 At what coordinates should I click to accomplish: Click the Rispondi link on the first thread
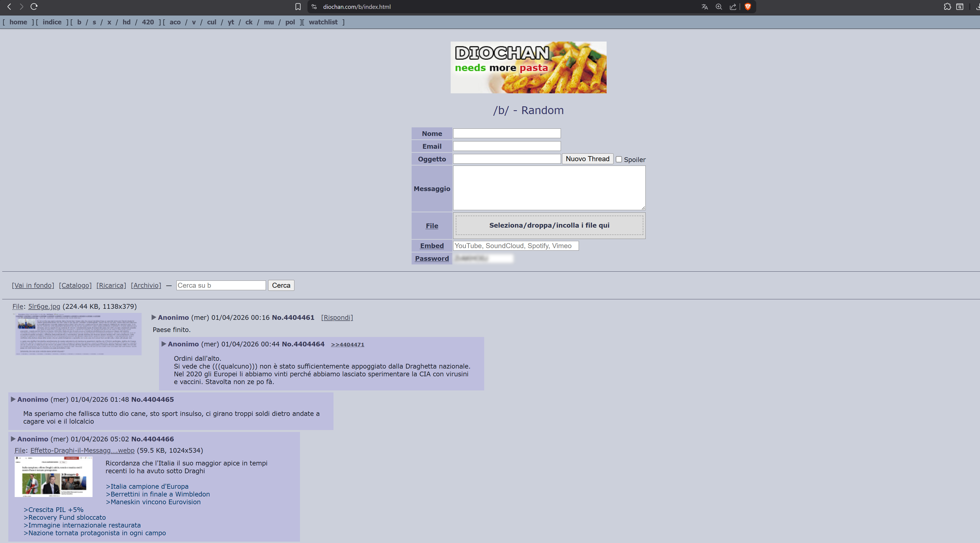point(337,318)
